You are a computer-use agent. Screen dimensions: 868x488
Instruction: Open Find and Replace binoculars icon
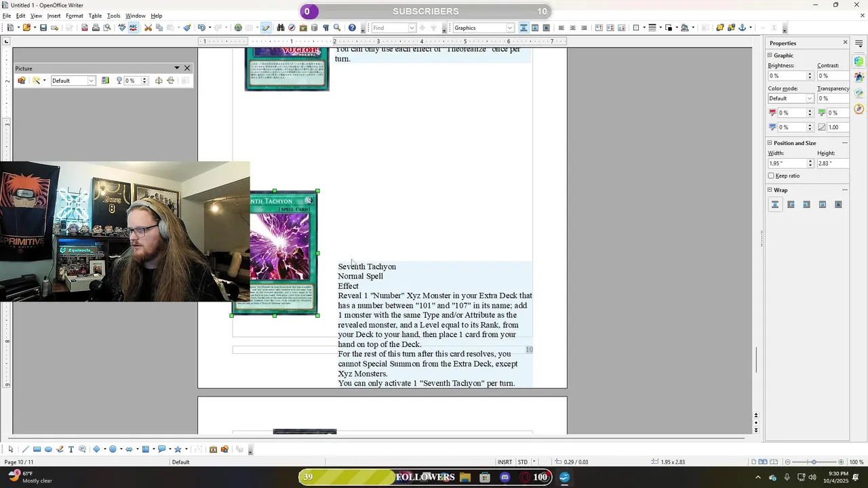281,28
